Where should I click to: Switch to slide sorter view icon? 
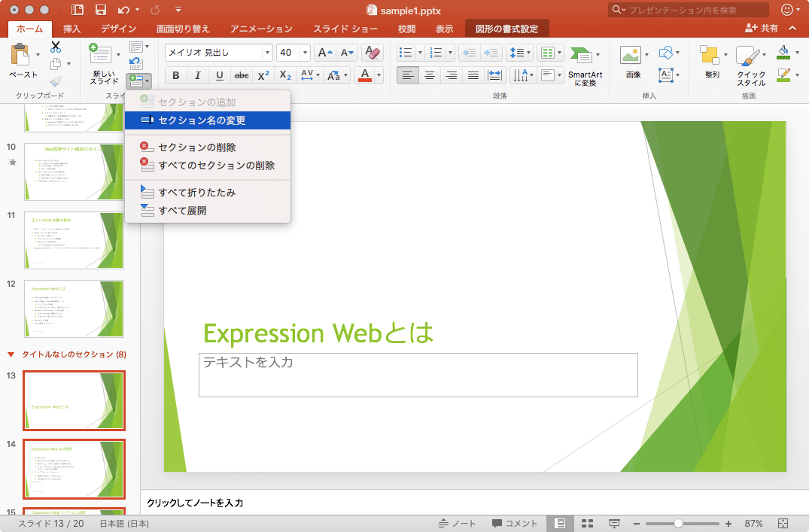click(x=587, y=523)
